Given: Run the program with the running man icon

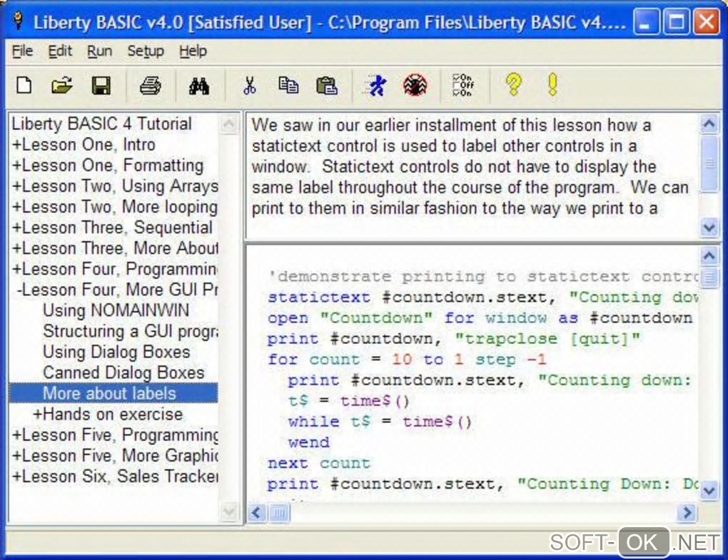Looking at the screenshot, I should tap(375, 86).
